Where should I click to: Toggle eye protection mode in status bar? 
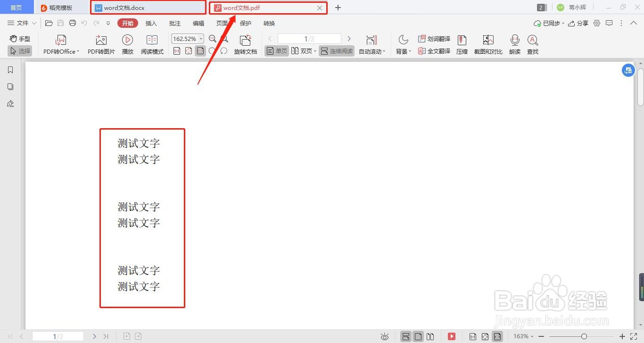click(x=385, y=336)
